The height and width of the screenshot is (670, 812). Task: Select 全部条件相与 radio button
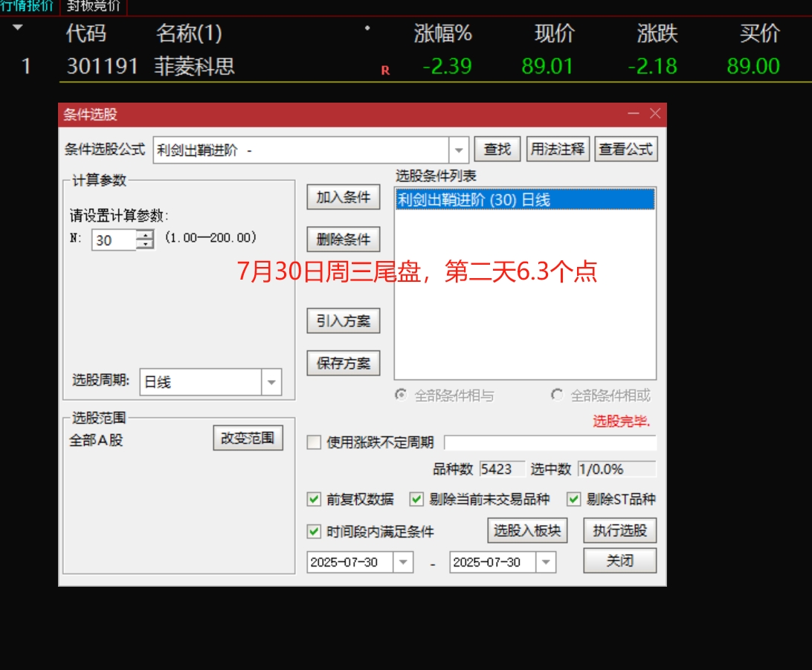(x=401, y=395)
